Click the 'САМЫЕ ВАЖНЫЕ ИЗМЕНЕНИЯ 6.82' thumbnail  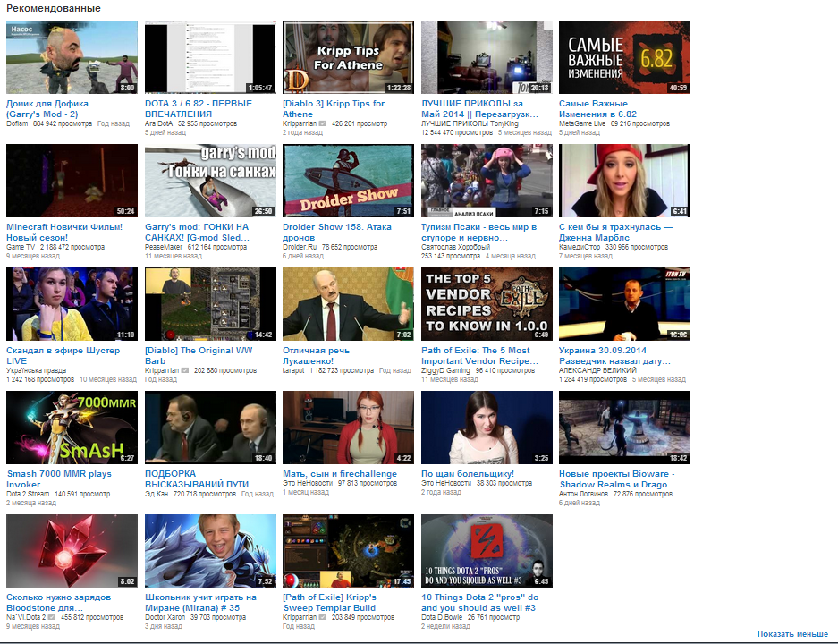tap(624, 57)
